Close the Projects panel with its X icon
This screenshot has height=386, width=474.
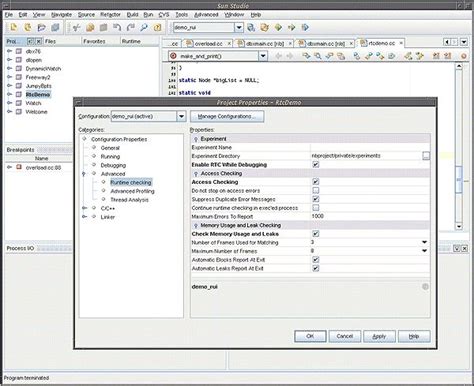click(39, 41)
